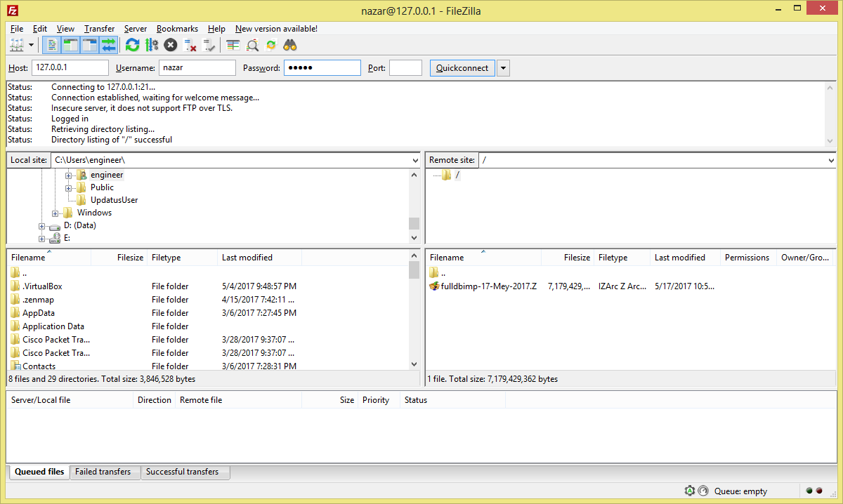This screenshot has height=504, width=843.
Task: Open the Server menu
Action: pos(136,29)
